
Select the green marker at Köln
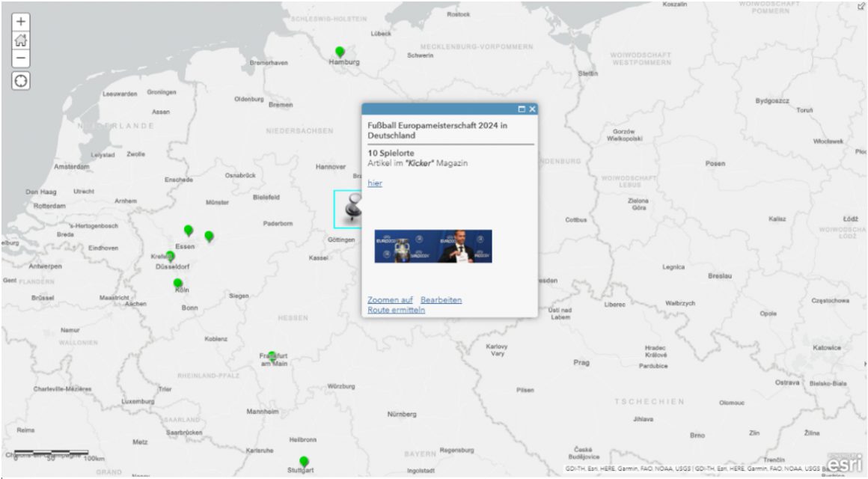pos(178,284)
